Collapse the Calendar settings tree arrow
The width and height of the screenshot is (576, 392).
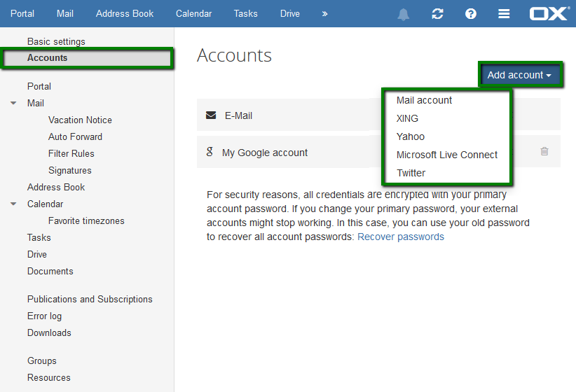pos(13,204)
